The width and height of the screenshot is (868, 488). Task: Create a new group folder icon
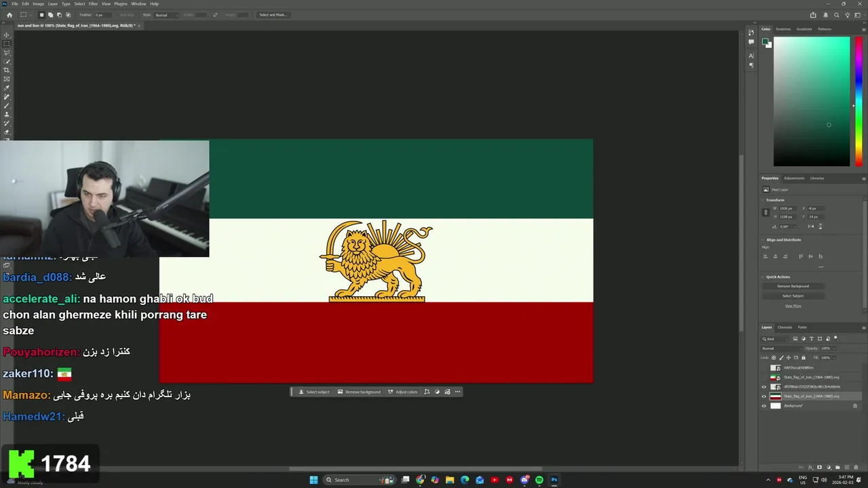pyautogui.click(x=837, y=467)
